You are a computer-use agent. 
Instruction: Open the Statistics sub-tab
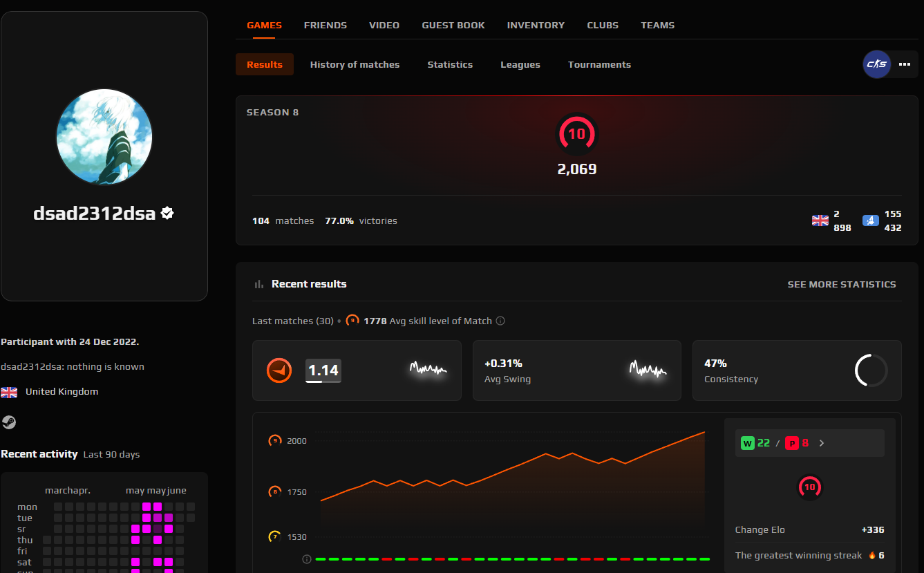coord(450,64)
